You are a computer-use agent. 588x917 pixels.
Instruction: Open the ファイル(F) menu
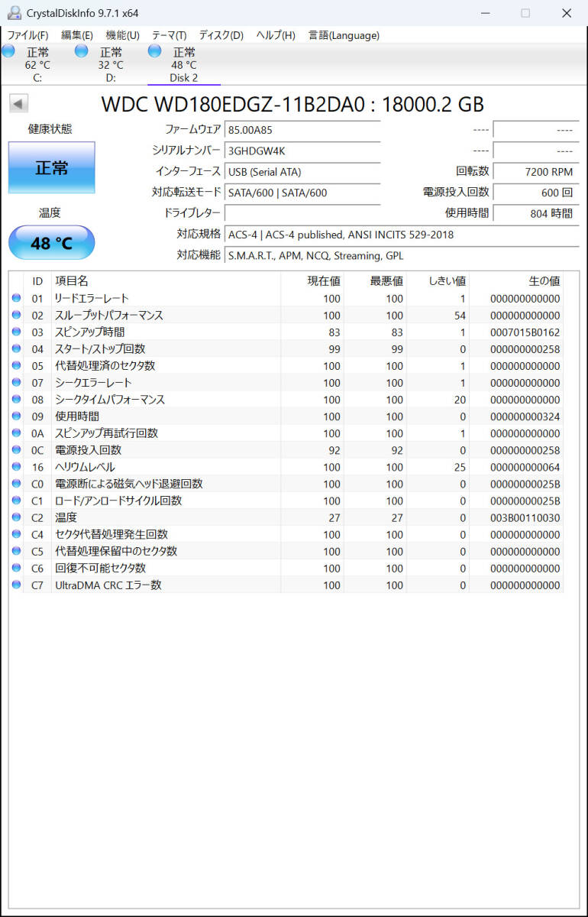[27, 35]
